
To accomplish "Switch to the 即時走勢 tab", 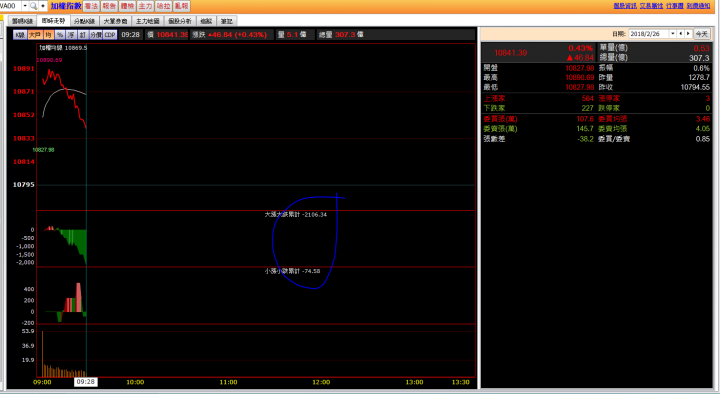I will click(53, 21).
